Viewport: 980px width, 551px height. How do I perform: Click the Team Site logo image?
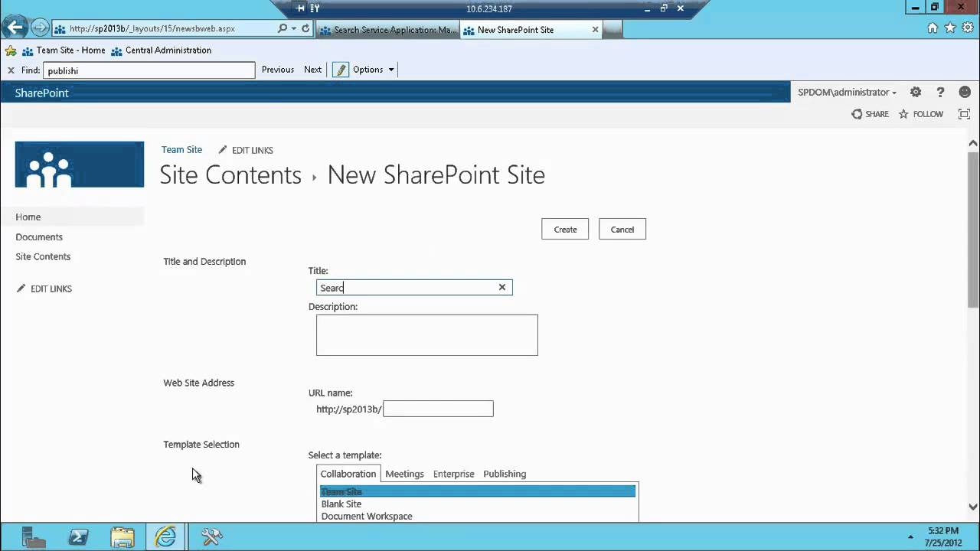coord(80,164)
